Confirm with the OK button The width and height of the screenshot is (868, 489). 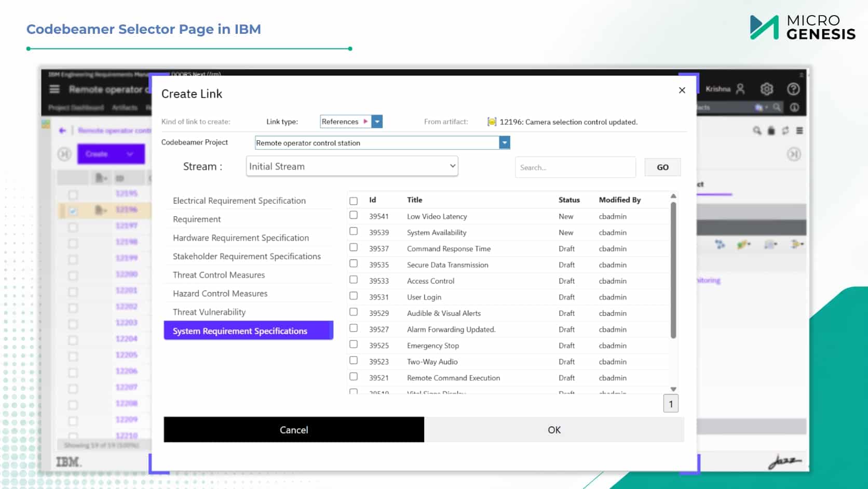(x=554, y=430)
